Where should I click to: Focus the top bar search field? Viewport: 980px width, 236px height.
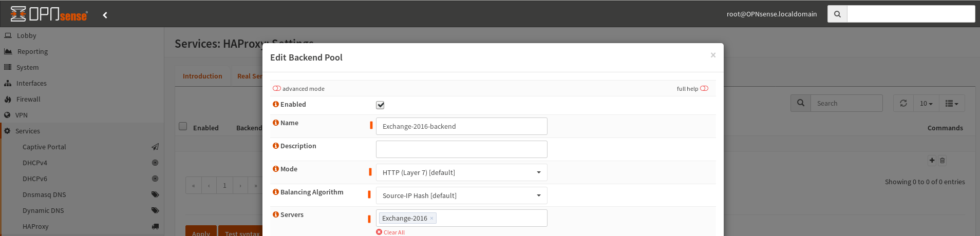911,14
